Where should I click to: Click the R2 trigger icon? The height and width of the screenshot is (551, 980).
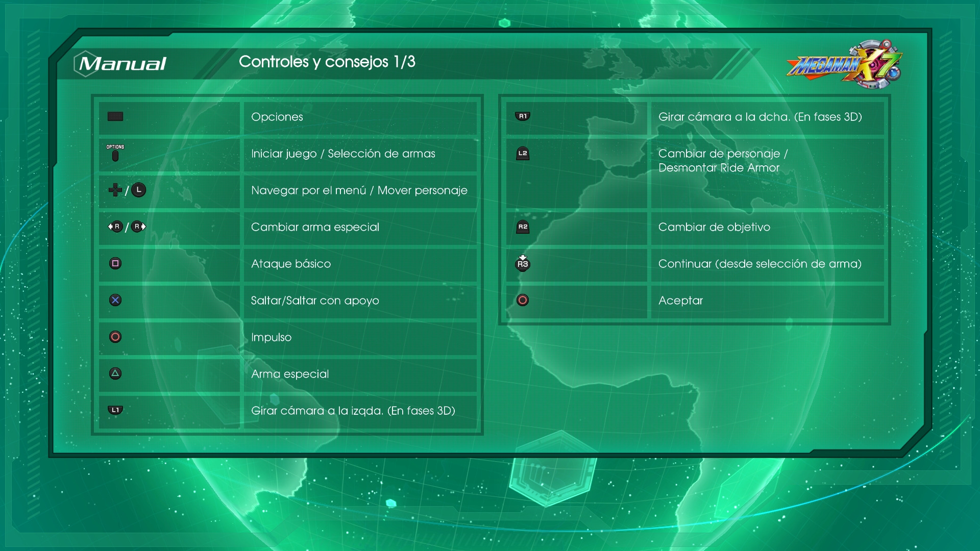(523, 227)
